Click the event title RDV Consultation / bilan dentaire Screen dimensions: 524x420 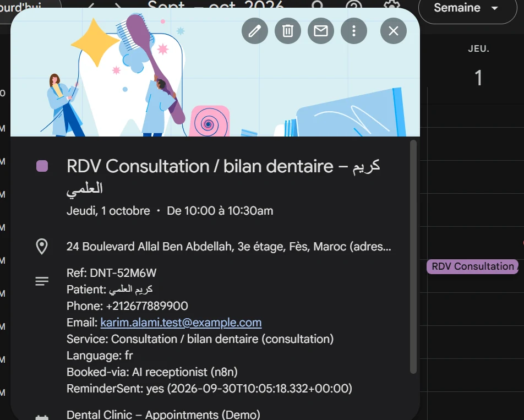coord(223,177)
